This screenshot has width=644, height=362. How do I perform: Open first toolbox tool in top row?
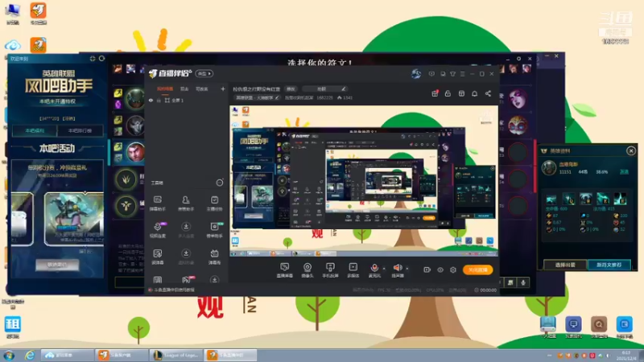158,204
